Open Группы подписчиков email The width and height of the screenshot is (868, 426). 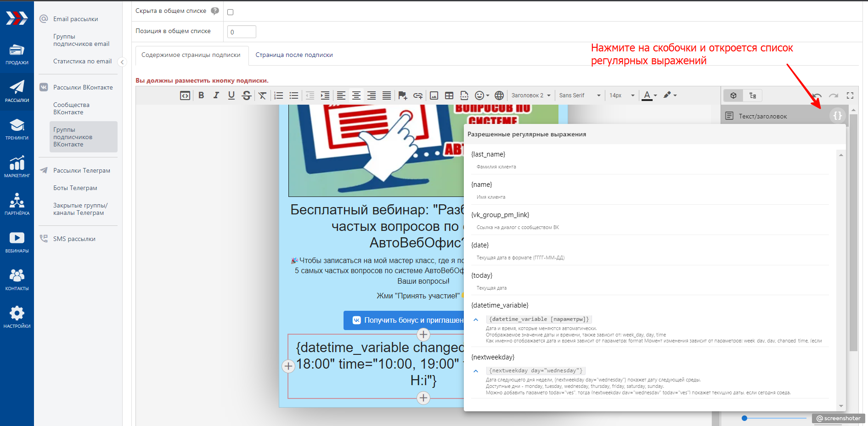pos(81,40)
